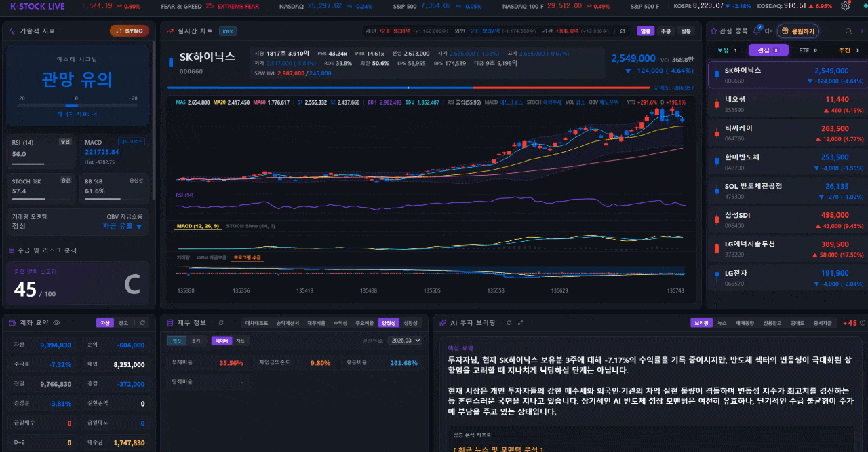Add a stock with the plus icon
This screenshot has height=452, width=868.
[x=861, y=31]
